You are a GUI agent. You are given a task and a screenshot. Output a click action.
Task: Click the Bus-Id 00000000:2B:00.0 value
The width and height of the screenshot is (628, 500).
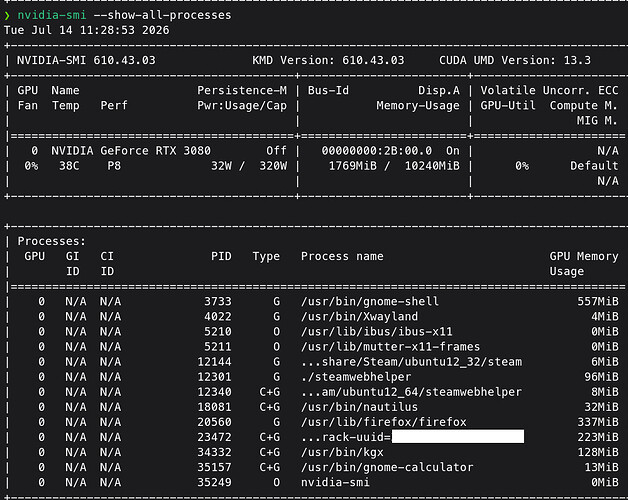point(376,151)
